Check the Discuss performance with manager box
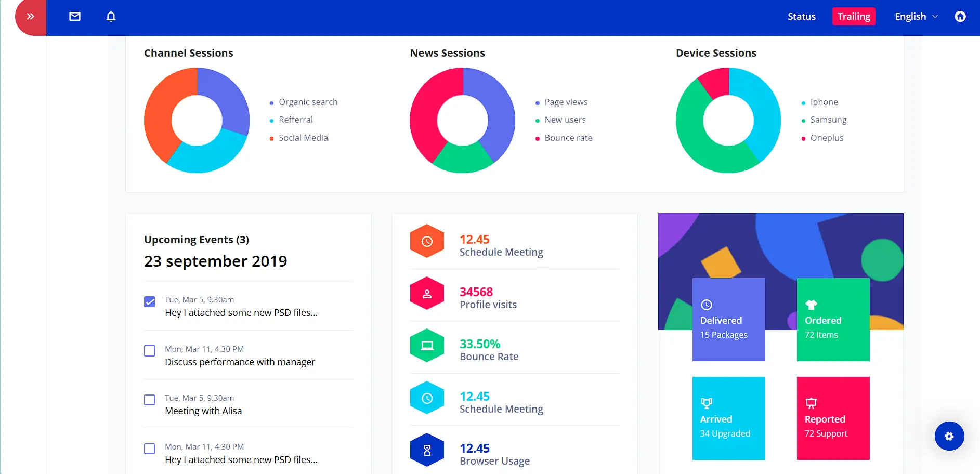The height and width of the screenshot is (474, 980). pyautogui.click(x=150, y=351)
